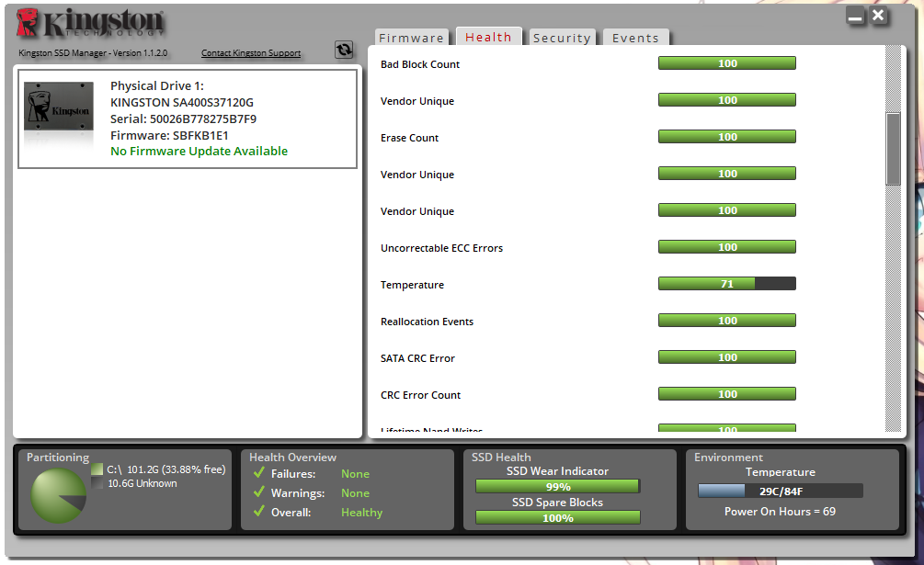Select the Kingston SSD drive thumbnail
924x565 pixels.
click(x=58, y=106)
